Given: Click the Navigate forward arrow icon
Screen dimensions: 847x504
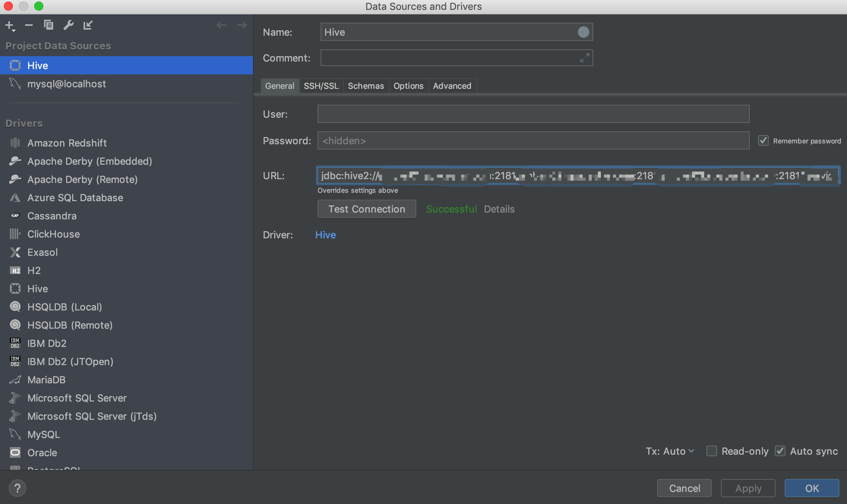Looking at the screenshot, I should coord(241,24).
